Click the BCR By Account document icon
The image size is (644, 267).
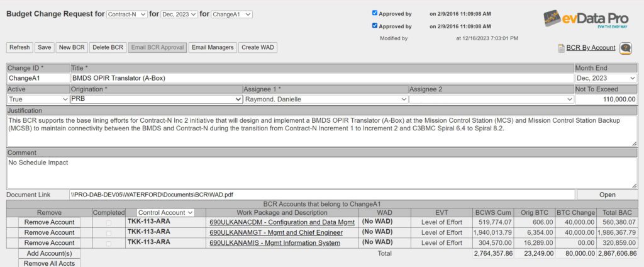(x=562, y=48)
